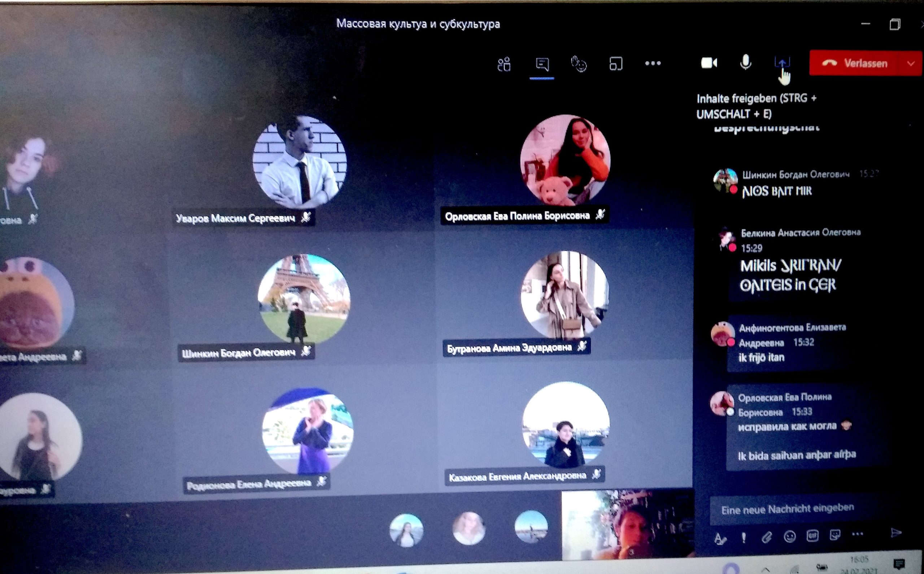
Task: Expand the arrow next to Verlassen
Action: [911, 64]
